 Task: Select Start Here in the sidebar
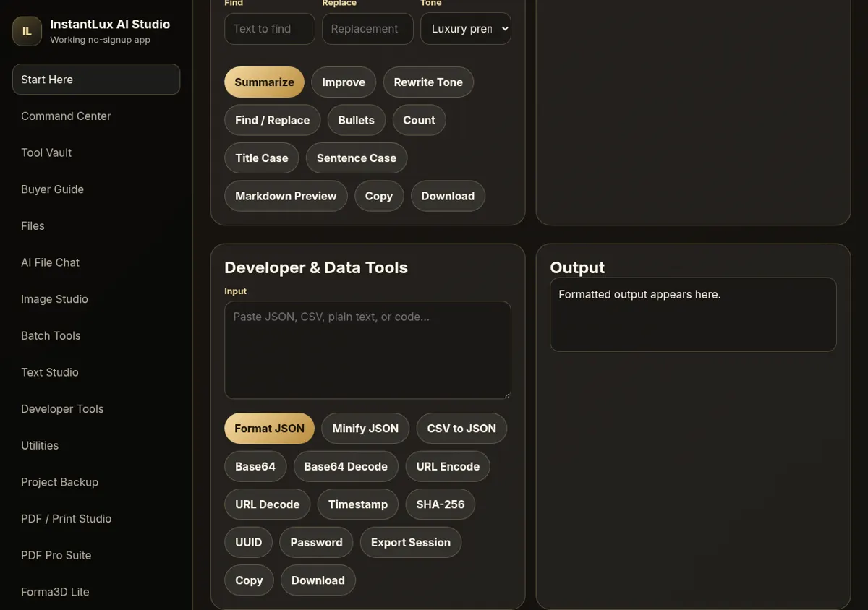96,80
